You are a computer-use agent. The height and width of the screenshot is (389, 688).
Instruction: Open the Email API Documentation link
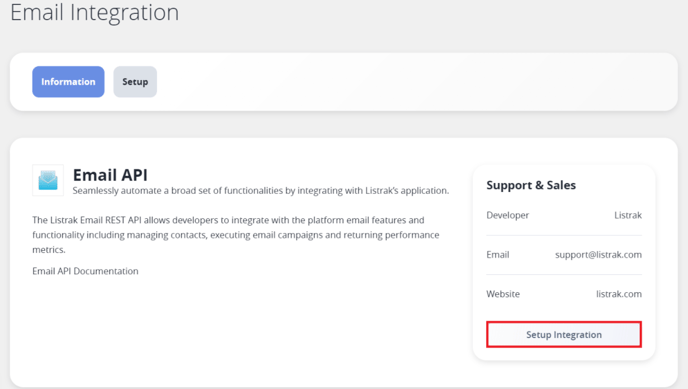pos(85,271)
